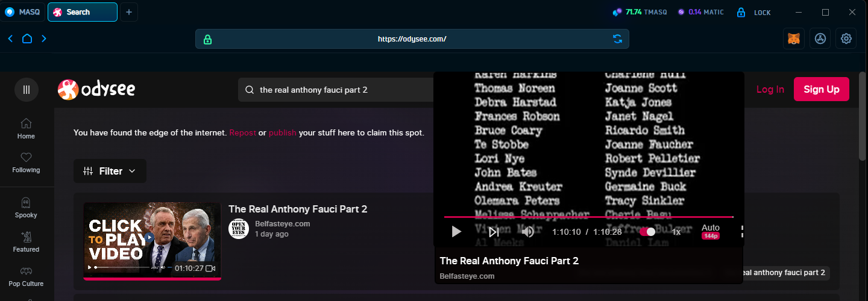
Task: Check the 71.74 TMASQ balance
Action: tap(640, 12)
